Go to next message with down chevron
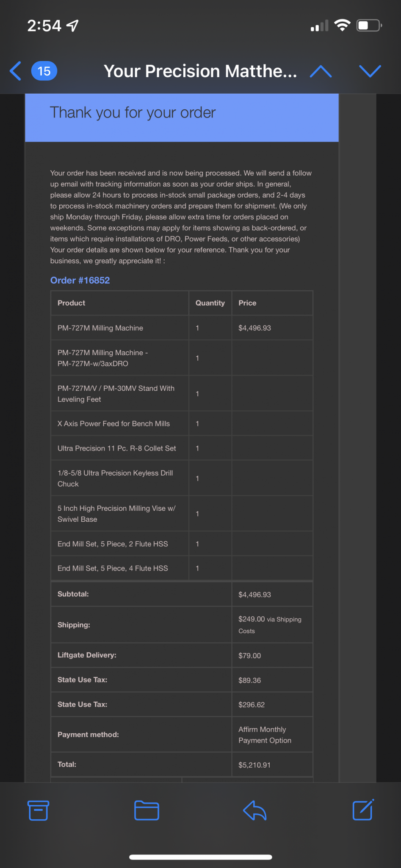The width and height of the screenshot is (401, 868). pos(370,71)
